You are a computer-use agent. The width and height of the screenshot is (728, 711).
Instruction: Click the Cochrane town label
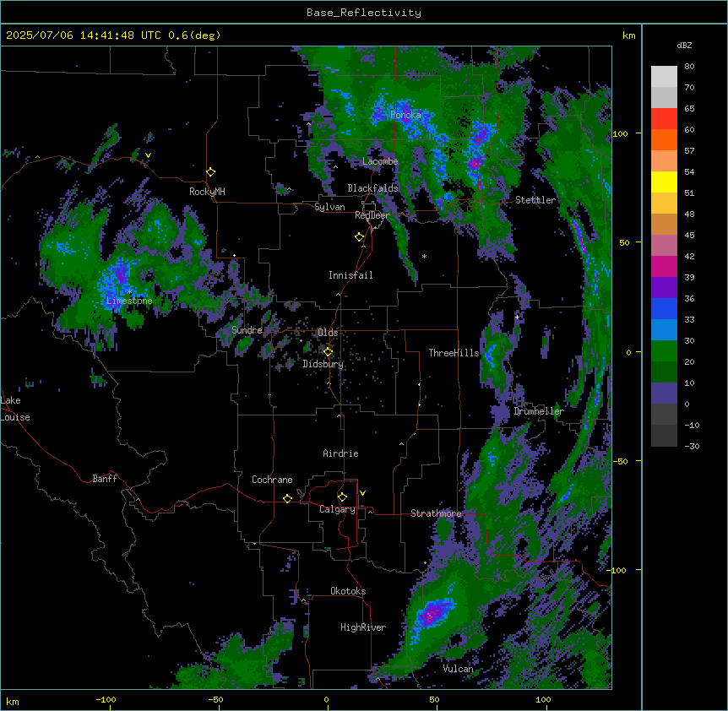(272, 480)
